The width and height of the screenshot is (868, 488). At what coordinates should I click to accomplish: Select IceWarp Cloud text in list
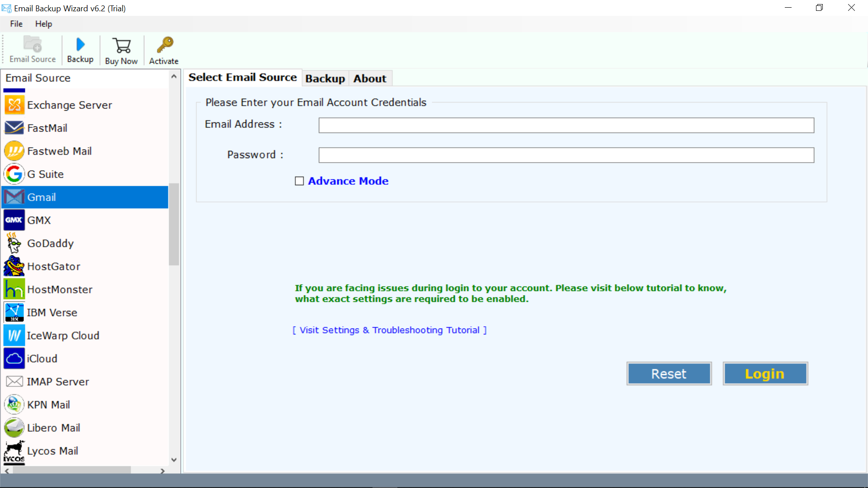coord(63,335)
